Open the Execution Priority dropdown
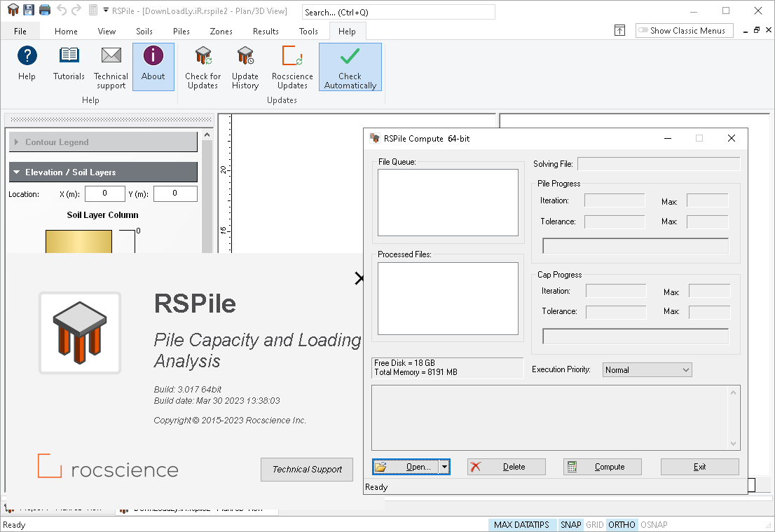The width and height of the screenshot is (775, 532). 647,369
